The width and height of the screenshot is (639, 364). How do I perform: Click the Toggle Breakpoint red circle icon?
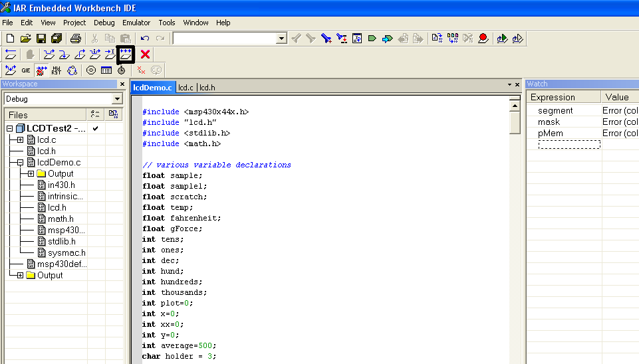pos(483,39)
